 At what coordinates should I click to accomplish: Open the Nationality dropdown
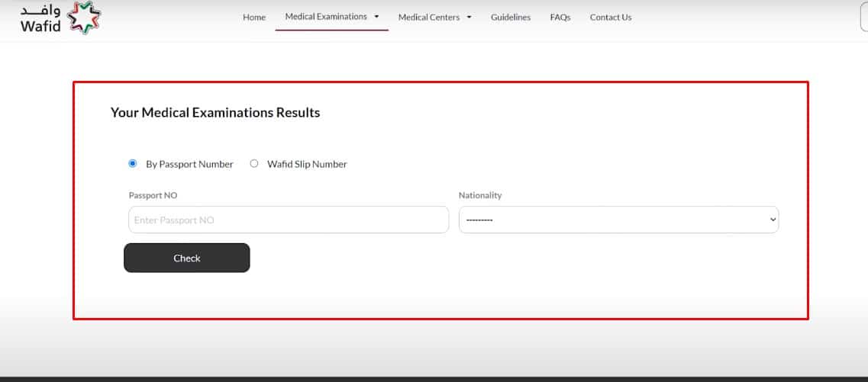point(619,220)
